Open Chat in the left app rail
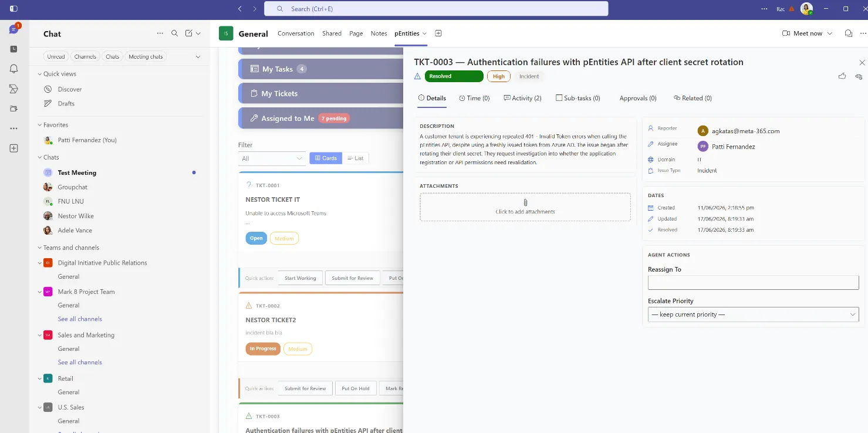868x433 pixels. [13, 29]
